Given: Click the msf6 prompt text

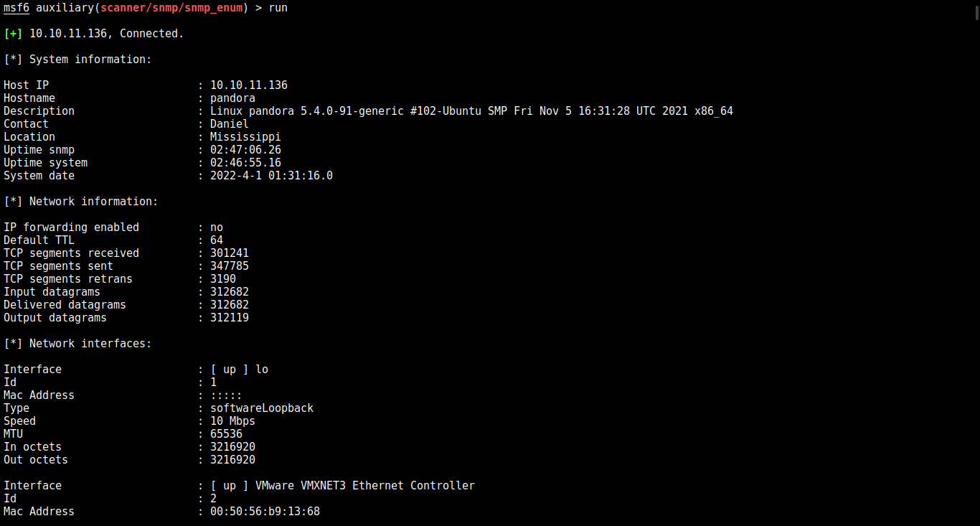Looking at the screenshot, I should tap(17, 8).
